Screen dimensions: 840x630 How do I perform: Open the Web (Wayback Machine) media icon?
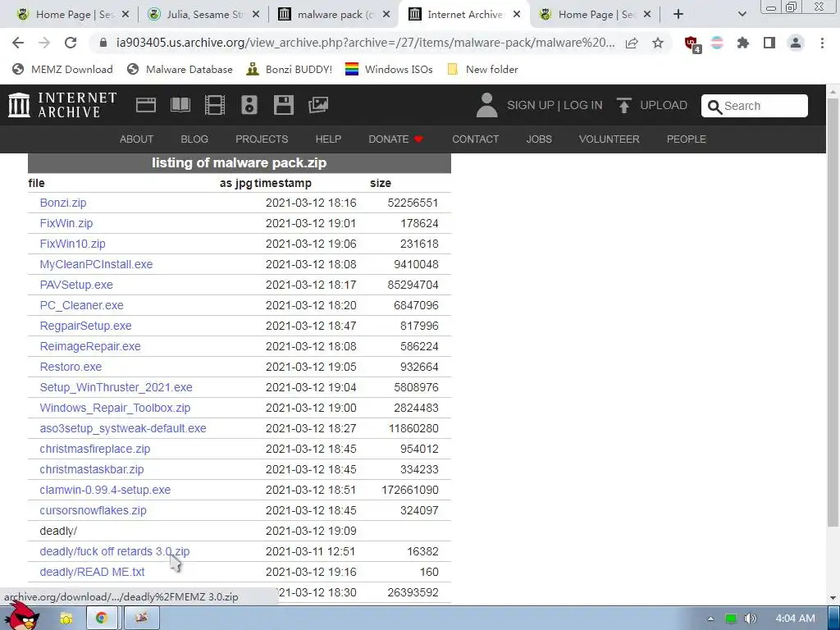tap(146, 105)
